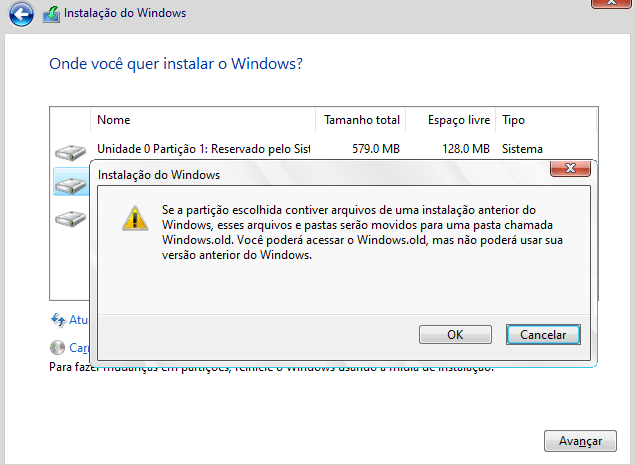Close the Instalação do Windows warning dialog

point(570,168)
